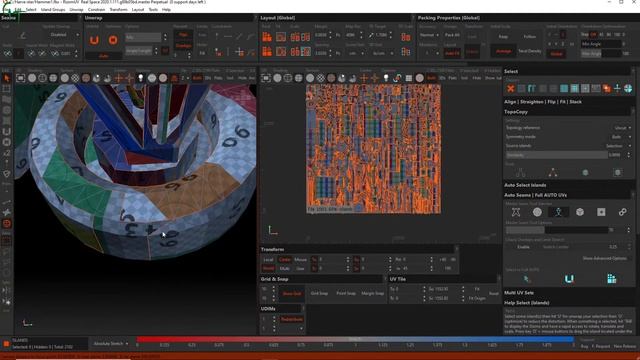
Task: Click the plus icon in Select panel toolbar
Action: click(617, 88)
